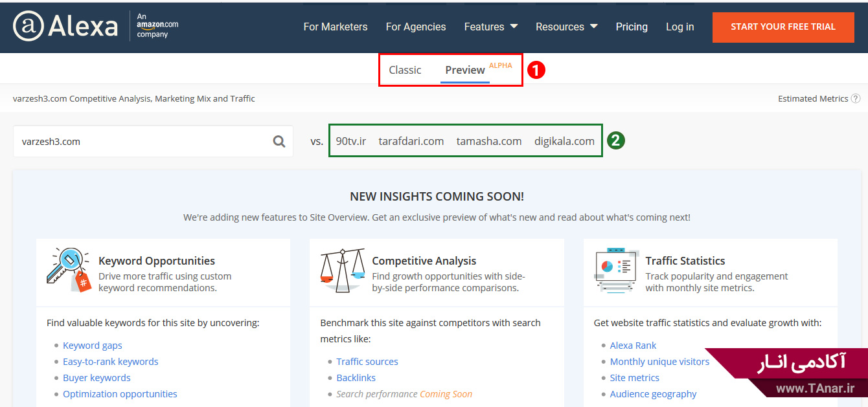The height and width of the screenshot is (407, 868).
Task: Focus the varzesh3.com search field
Action: tap(139, 141)
